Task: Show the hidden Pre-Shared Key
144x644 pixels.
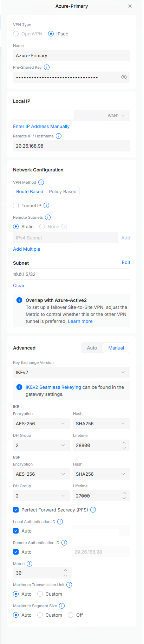Action: click(x=124, y=77)
